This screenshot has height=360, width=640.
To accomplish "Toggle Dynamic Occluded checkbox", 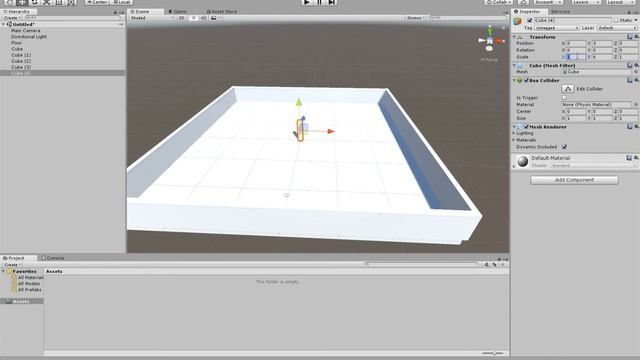I will click(x=564, y=147).
